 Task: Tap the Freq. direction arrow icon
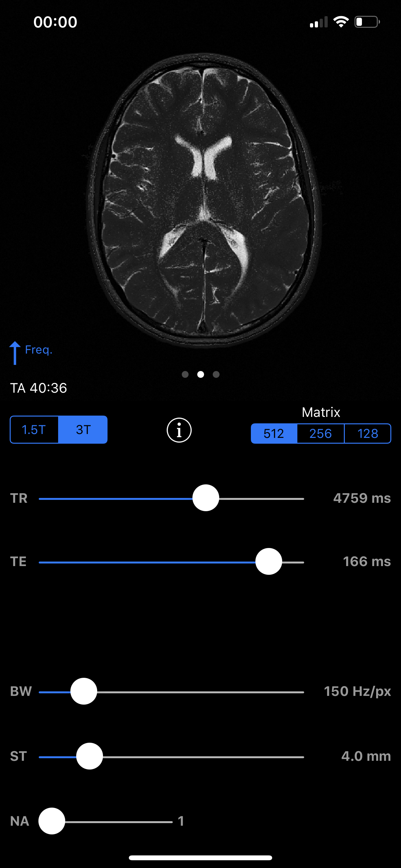15,353
